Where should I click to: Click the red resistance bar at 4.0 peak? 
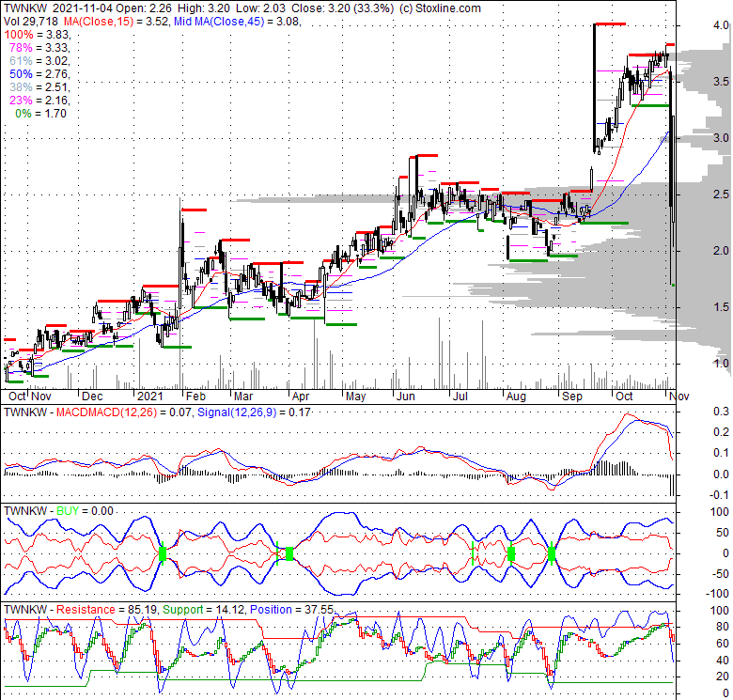pyautogui.click(x=610, y=23)
